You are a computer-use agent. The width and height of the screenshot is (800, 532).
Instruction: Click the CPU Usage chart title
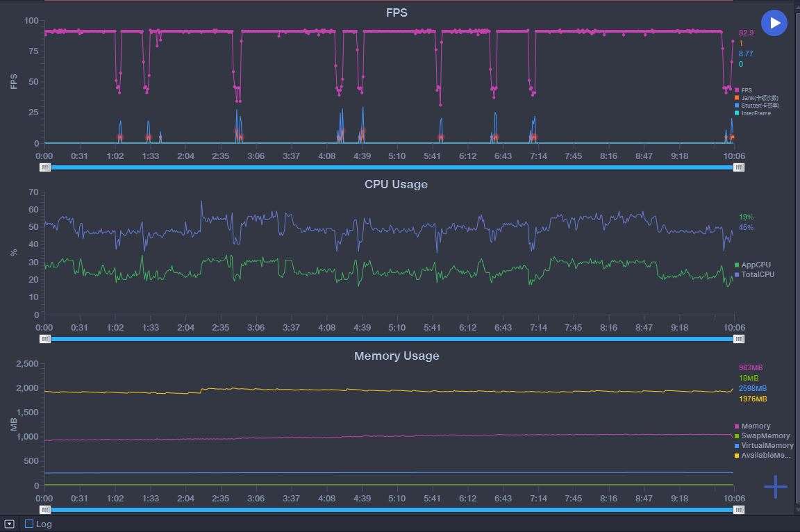point(396,184)
